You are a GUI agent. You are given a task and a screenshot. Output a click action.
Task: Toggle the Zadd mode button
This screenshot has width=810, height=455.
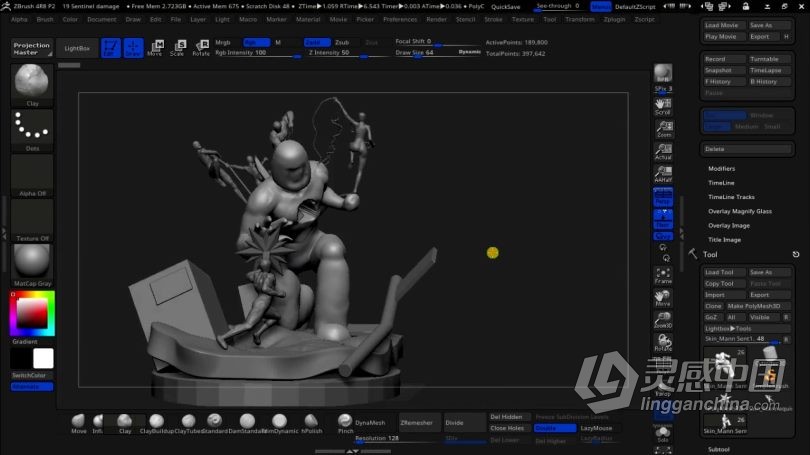[x=317, y=42]
